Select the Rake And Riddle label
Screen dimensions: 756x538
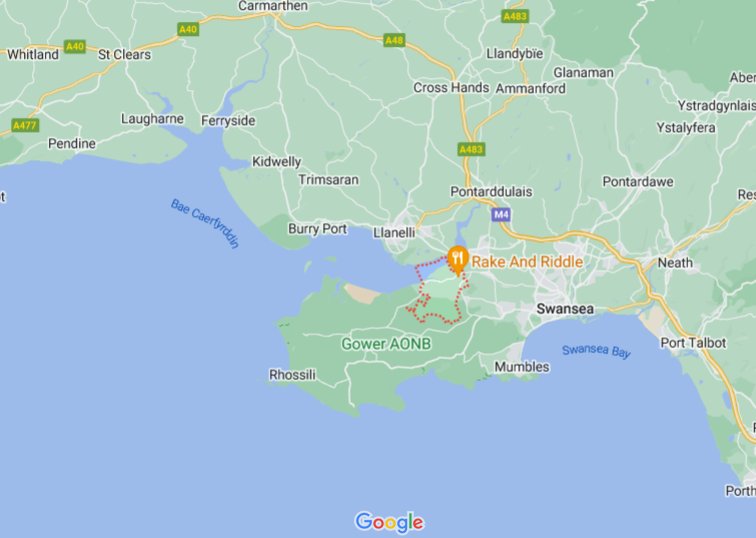pyautogui.click(x=527, y=262)
